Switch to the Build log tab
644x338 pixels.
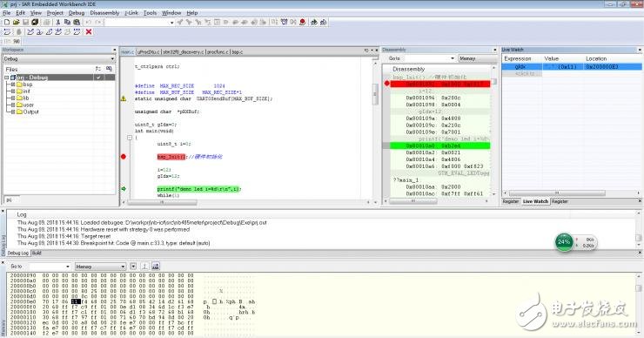(37, 253)
